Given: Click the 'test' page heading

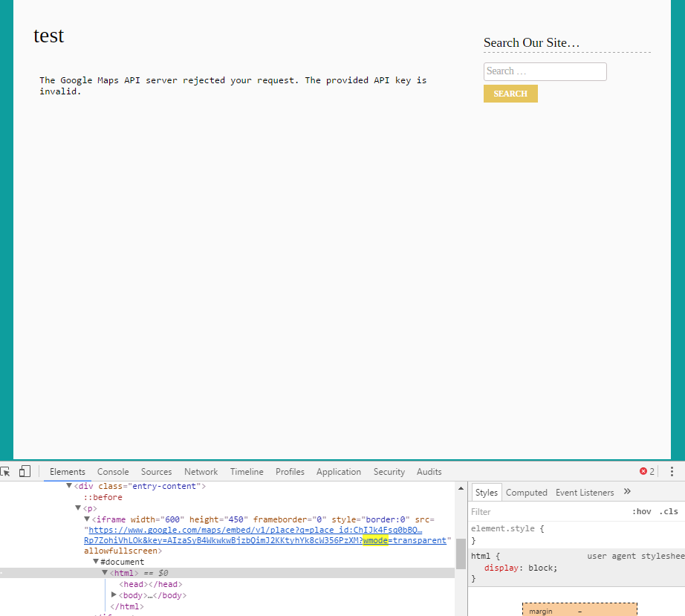Looking at the screenshot, I should [48, 36].
